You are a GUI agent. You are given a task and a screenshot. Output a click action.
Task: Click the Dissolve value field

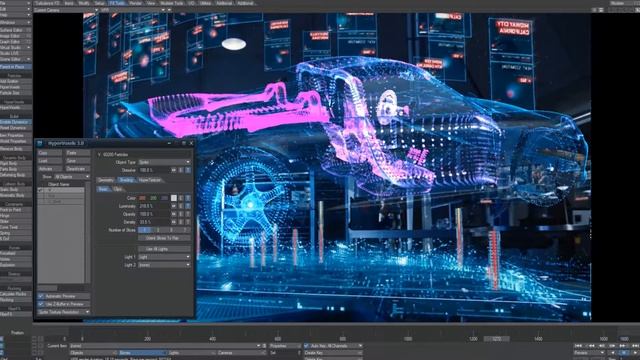click(154, 170)
